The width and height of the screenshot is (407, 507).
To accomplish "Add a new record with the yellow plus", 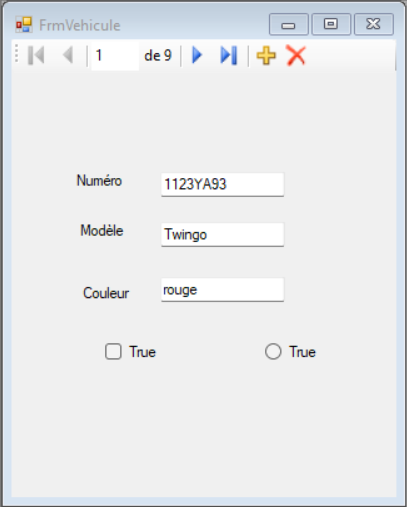I will coord(266,55).
